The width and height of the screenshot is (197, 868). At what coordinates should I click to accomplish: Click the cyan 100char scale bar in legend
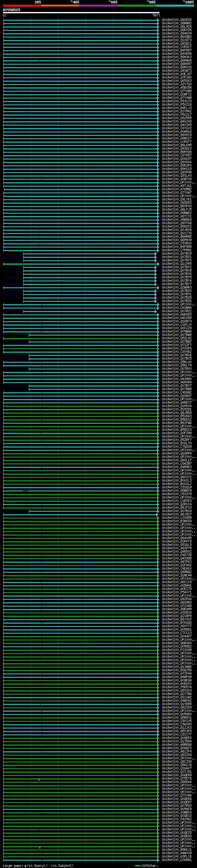point(137,865)
